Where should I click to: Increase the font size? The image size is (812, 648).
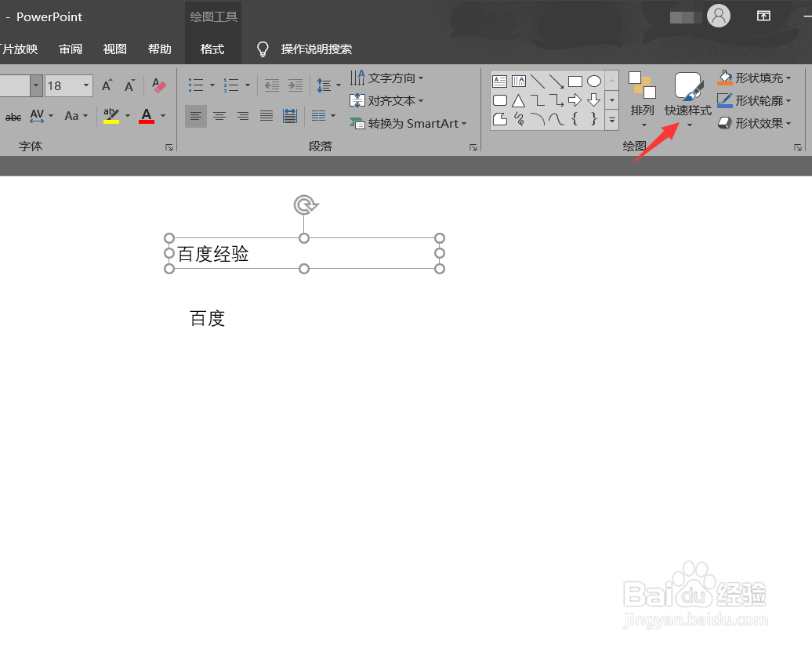coord(107,85)
